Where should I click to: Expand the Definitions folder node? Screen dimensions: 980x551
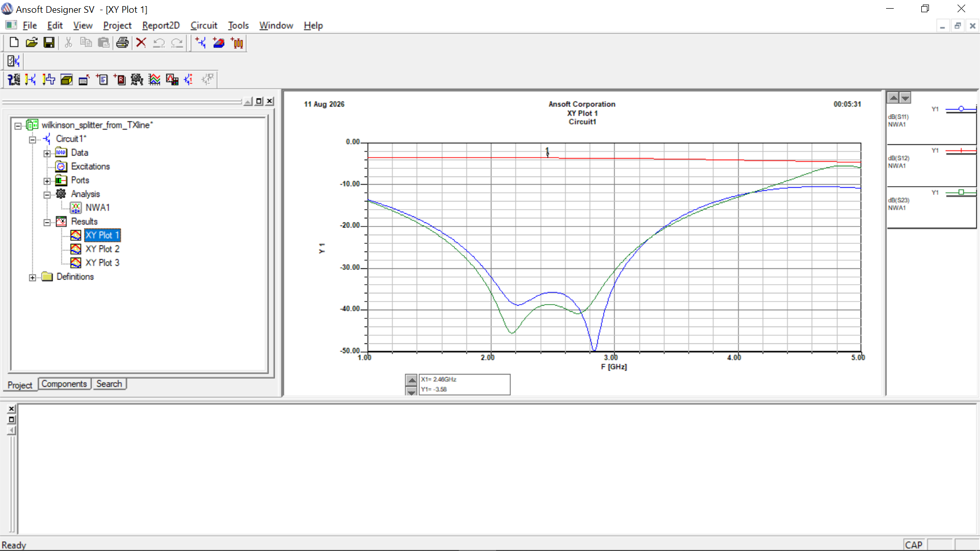(33, 277)
